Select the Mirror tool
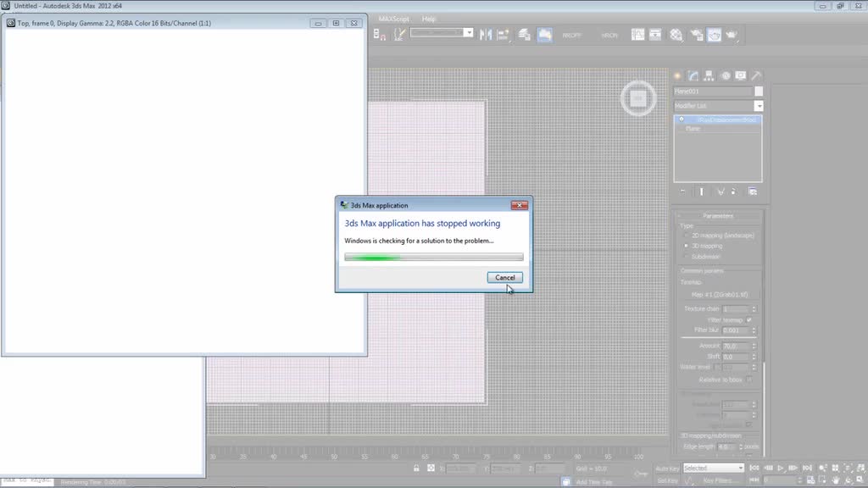Image resolution: width=868 pixels, height=488 pixels. point(486,35)
